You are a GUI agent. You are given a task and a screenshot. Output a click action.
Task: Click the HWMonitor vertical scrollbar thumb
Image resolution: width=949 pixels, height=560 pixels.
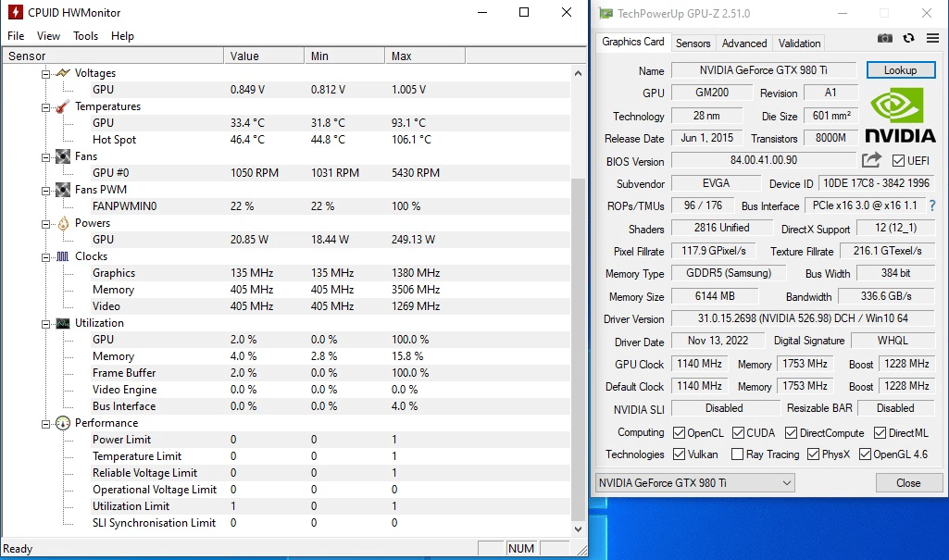point(578,349)
